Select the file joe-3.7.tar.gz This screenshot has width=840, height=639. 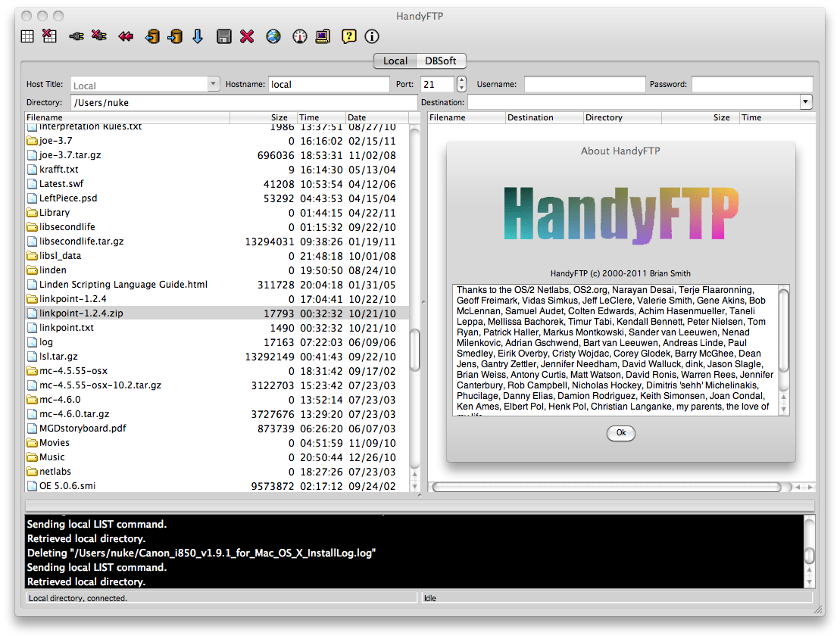click(70, 155)
